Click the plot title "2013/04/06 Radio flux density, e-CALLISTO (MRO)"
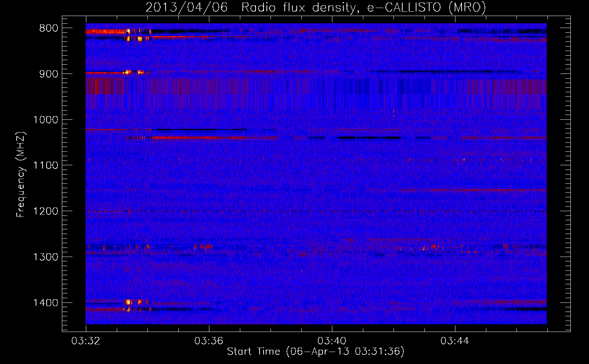 [x=316, y=7]
